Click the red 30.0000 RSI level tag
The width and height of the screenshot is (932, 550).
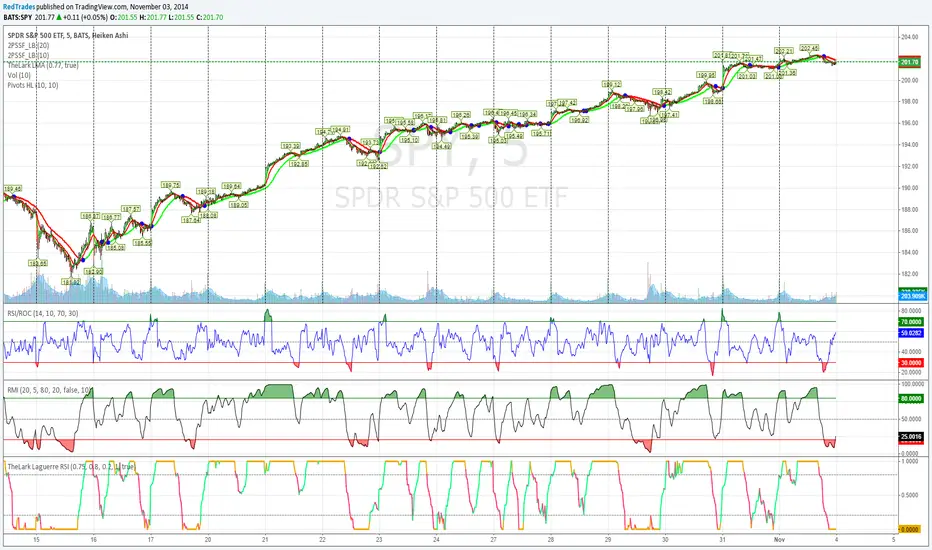click(x=911, y=363)
